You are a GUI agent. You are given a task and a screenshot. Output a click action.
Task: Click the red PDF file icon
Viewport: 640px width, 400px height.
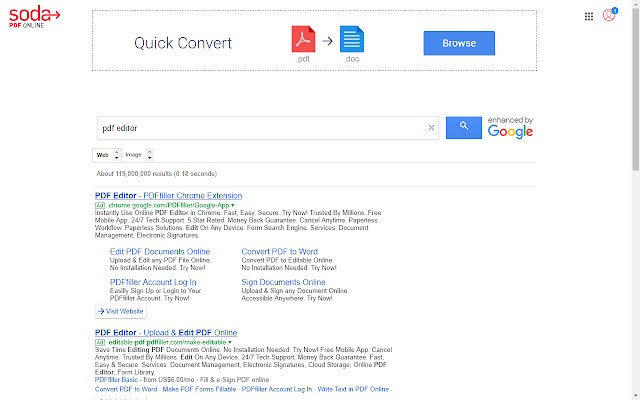(x=303, y=40)
